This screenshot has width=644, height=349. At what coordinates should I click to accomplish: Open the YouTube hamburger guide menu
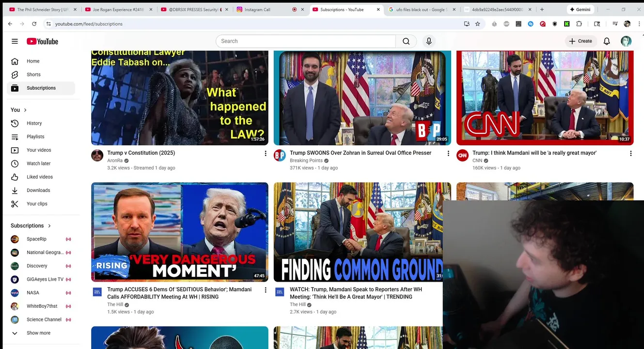15,41
